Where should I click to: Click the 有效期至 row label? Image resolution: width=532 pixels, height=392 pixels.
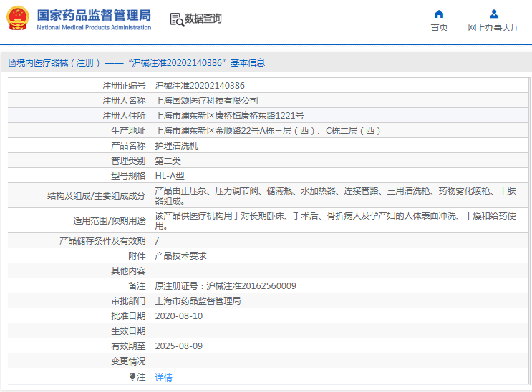(128, 346)
